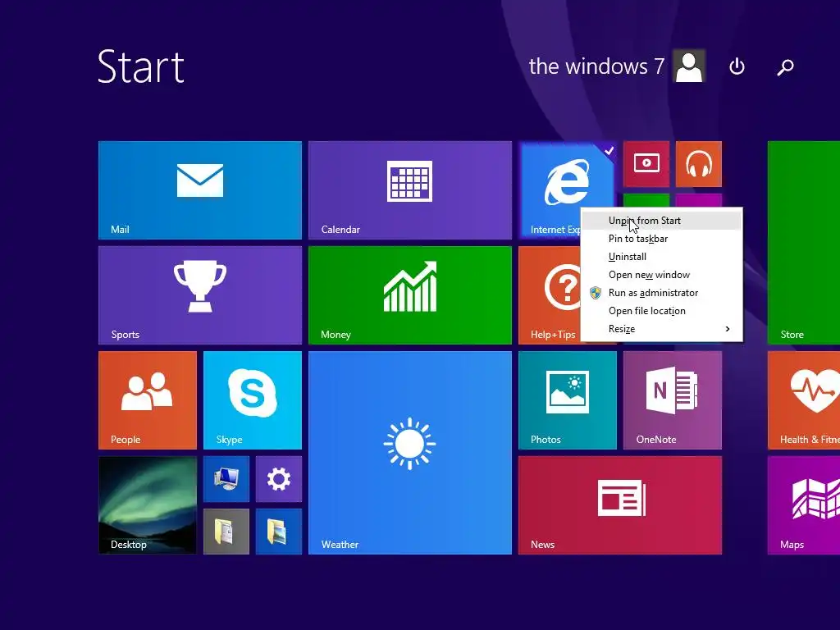Screen dimensions: 840x630
Task: Open the Help+Tips tile
Action: tap(549, 295)
